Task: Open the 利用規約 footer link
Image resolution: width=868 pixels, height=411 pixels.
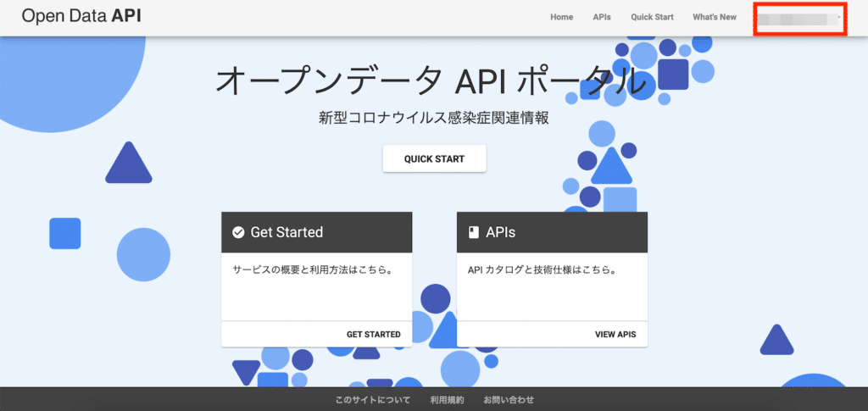Action: pos(447,399)
